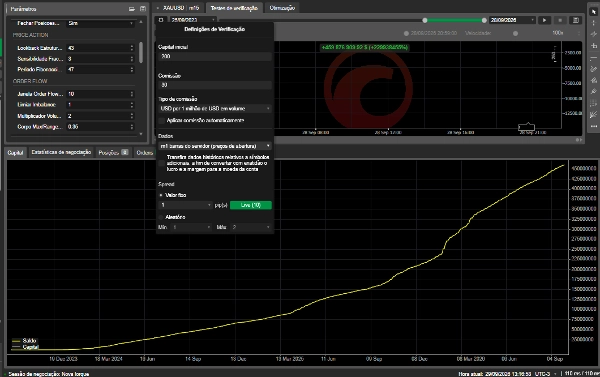Viewport: 600px width, 377px height.
Task: Open 'Tipo de comissão' dropdown
Action: point(215,109)
